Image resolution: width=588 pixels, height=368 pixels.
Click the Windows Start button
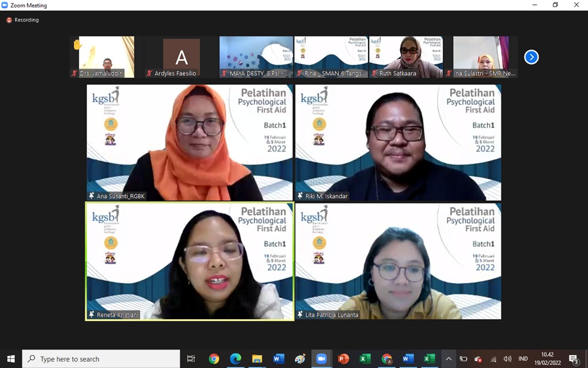pos(11,358)
